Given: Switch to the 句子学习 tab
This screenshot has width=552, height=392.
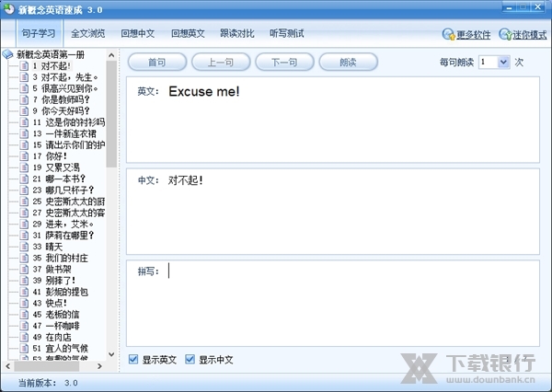Looking at the screenshot, I should point(39,33).
